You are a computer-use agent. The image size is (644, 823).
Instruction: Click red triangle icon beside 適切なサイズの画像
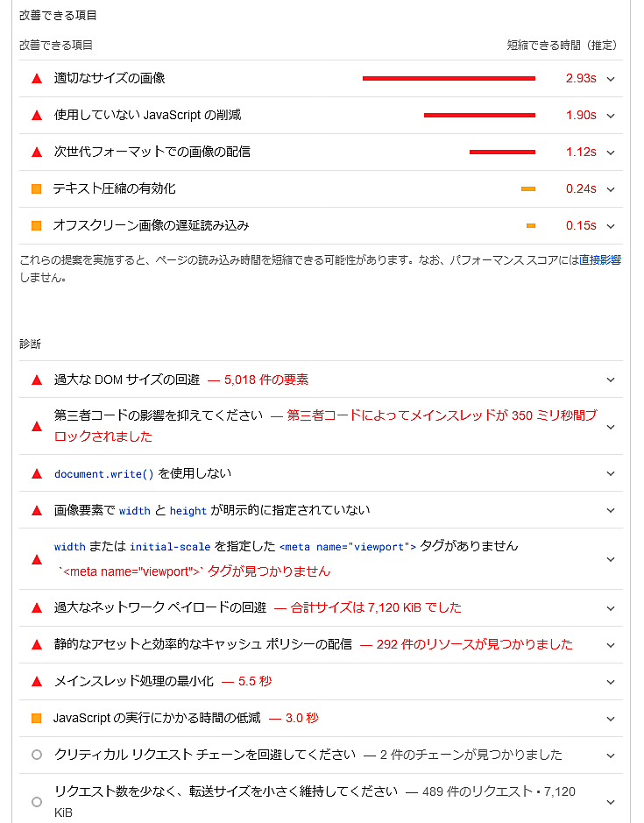pos(37,78)
